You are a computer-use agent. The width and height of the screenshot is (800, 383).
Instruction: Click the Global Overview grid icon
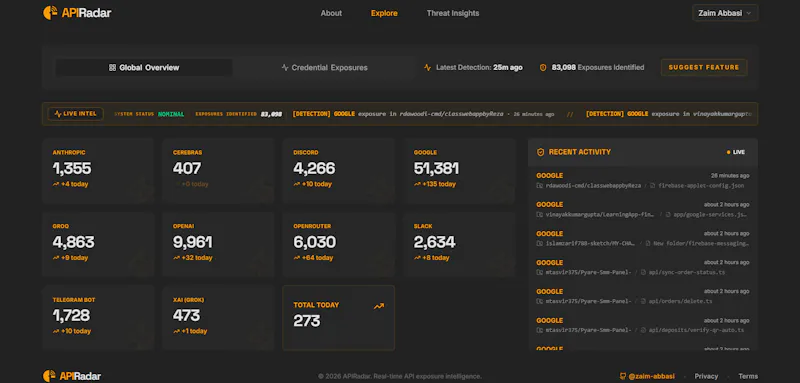coord(112,67)
